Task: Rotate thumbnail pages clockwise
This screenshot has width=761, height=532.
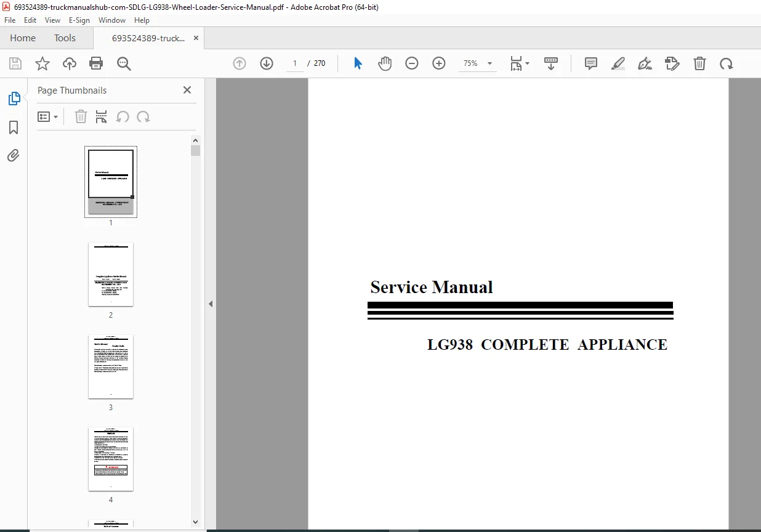Action: pyautogui.click(x=143, y=116)
